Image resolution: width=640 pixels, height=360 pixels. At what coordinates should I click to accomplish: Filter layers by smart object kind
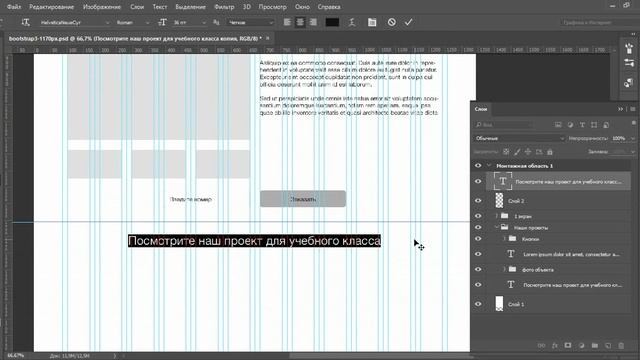[606, 125]
